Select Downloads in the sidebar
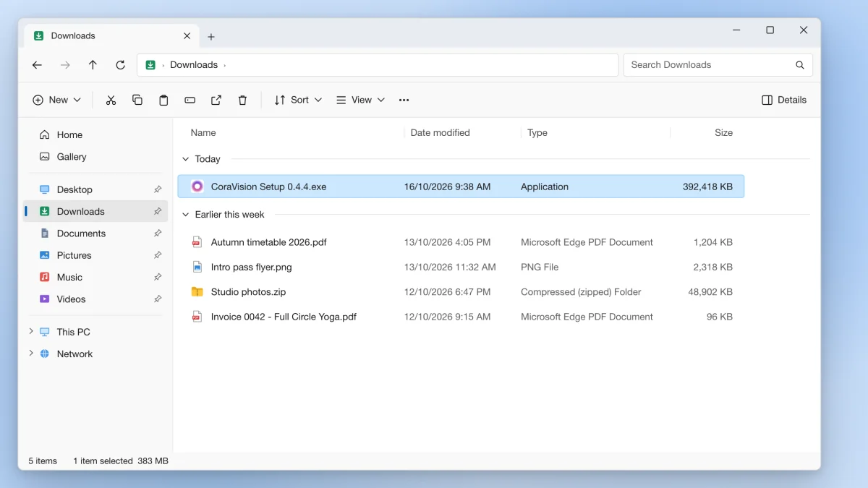This screenshot has height=488, width=868. tap(95, 211)
